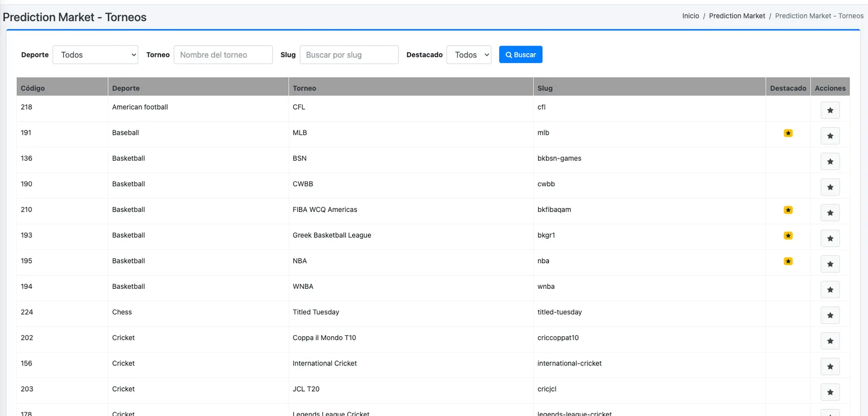The height and width of the screenshot is (416, 868).
Task: Open the Destacado dropdown filter
Action: (469, 55)
